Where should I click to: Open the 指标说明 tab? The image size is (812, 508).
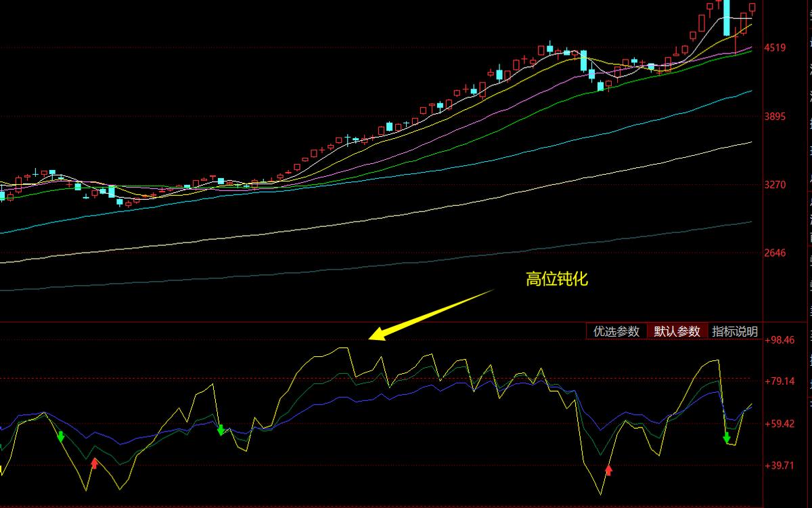click(x=735, y=331)
